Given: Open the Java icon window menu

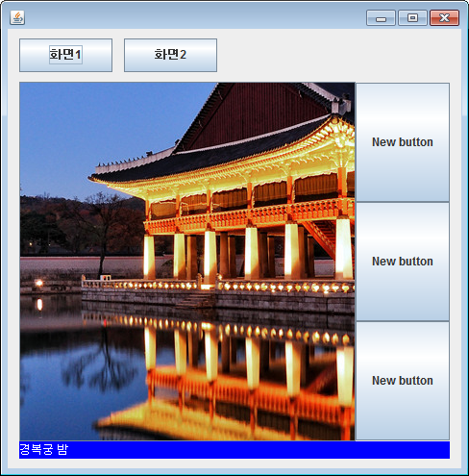Looking at the screenshot, I should (x=17, y=17).
